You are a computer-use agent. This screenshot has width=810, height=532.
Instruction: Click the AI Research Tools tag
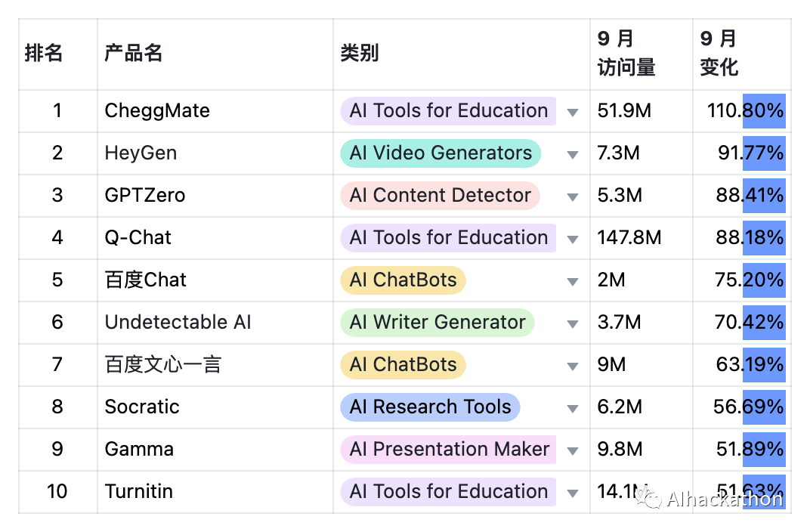click(430, 407)
